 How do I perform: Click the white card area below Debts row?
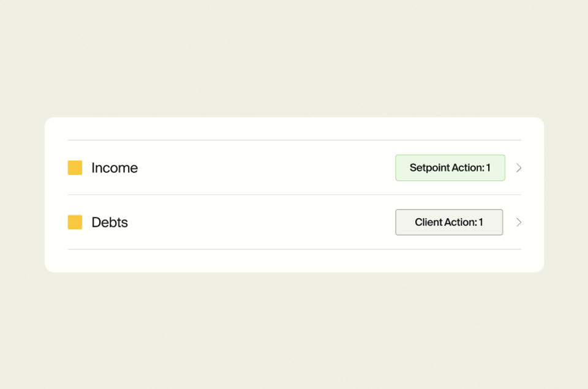(x=295, y=261)
